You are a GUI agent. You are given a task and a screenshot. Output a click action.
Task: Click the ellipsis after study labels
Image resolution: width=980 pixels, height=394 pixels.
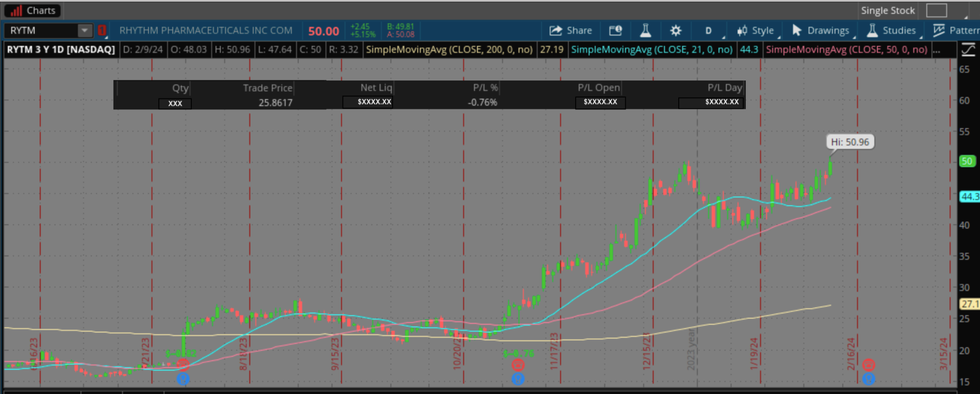click(936, 50)
